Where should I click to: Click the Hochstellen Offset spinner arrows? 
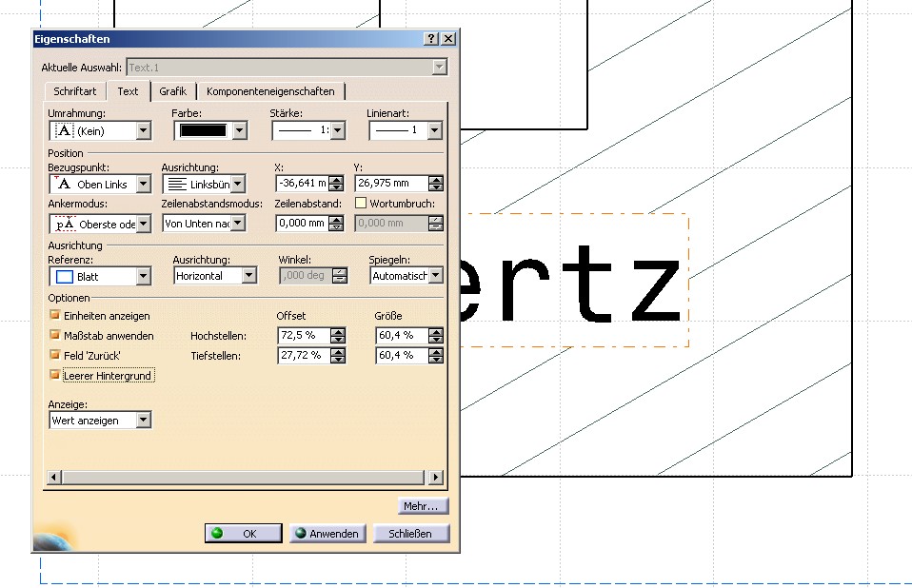click(338, 335)
